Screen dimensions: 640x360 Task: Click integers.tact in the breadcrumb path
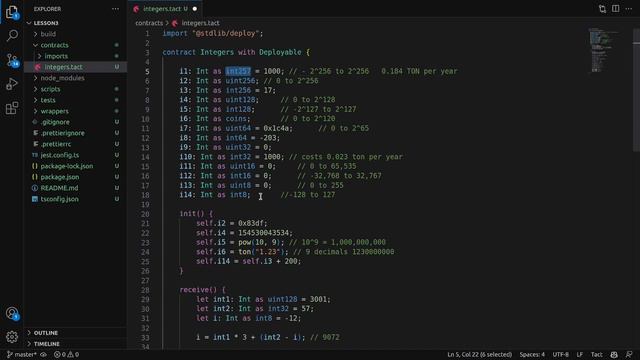[200, 23]
